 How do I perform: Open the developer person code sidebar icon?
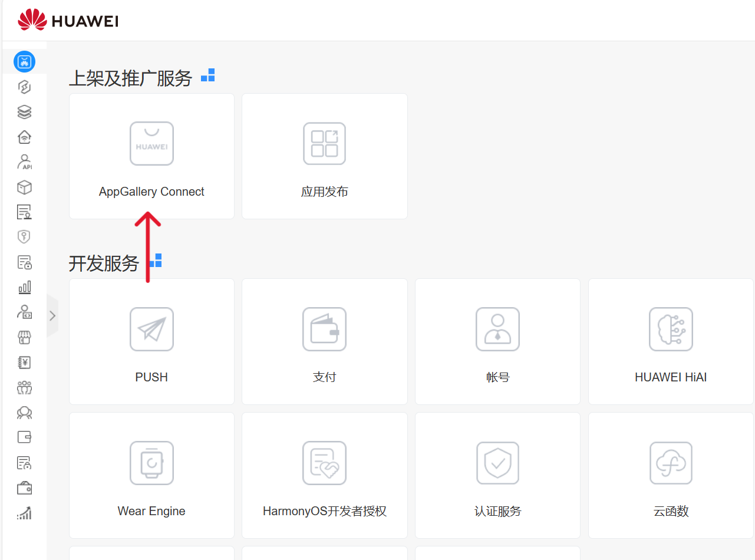24,312
